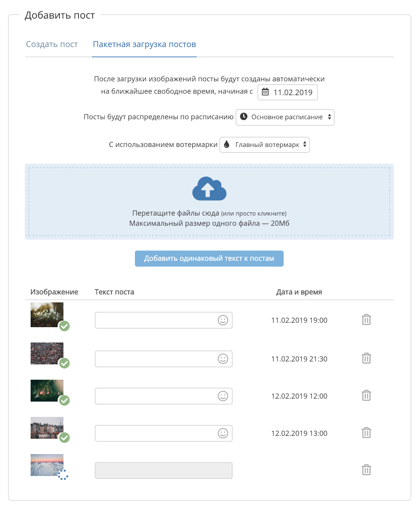Focus post text field for 12.02.2019 13:00
Image resolution: width=420 pixels, height=511 pixels.
pos(164,433)
